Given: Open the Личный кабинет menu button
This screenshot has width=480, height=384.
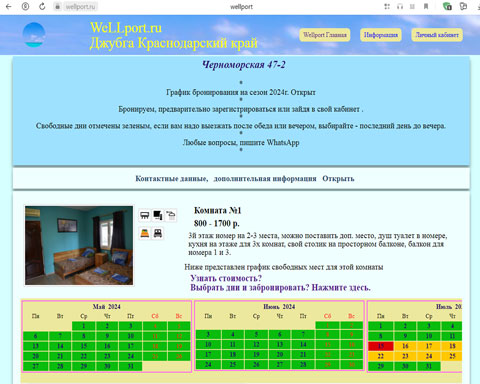Looking at the screenshot, I should 437,35.
